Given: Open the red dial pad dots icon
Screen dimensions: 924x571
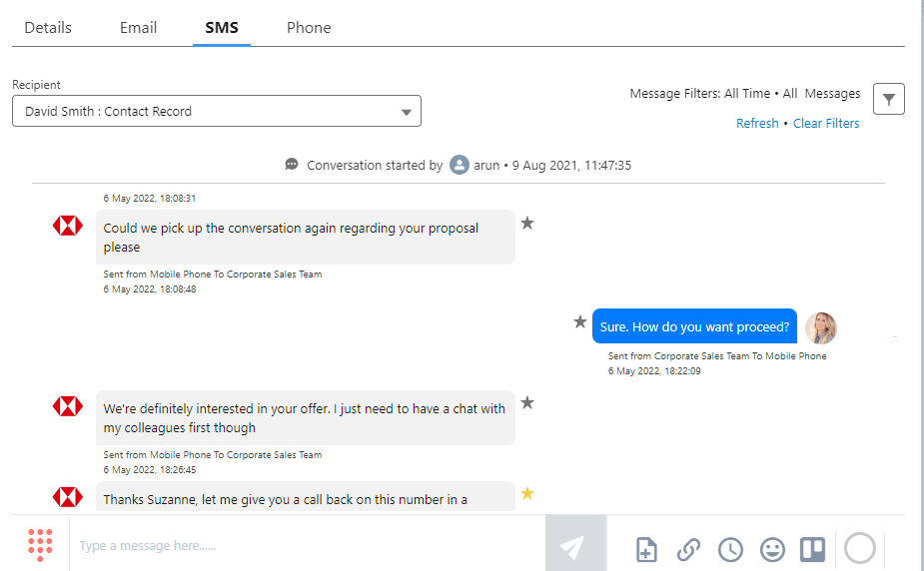Looking at the screenshot, I should [40, 544].
